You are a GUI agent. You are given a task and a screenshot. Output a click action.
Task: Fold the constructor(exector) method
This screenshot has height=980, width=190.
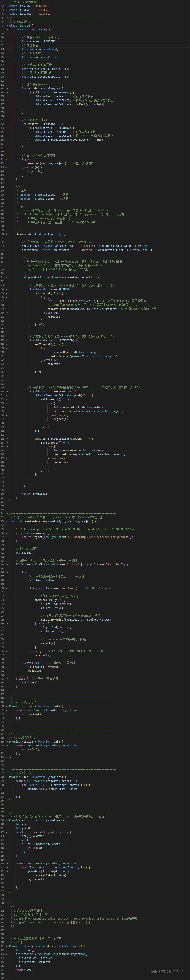click(6, 29)
